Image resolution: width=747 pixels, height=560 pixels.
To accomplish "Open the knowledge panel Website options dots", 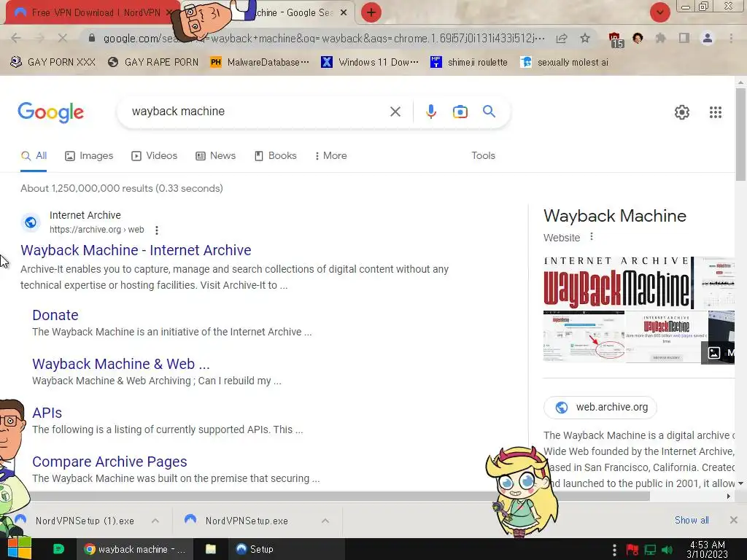I will (591, 237).
